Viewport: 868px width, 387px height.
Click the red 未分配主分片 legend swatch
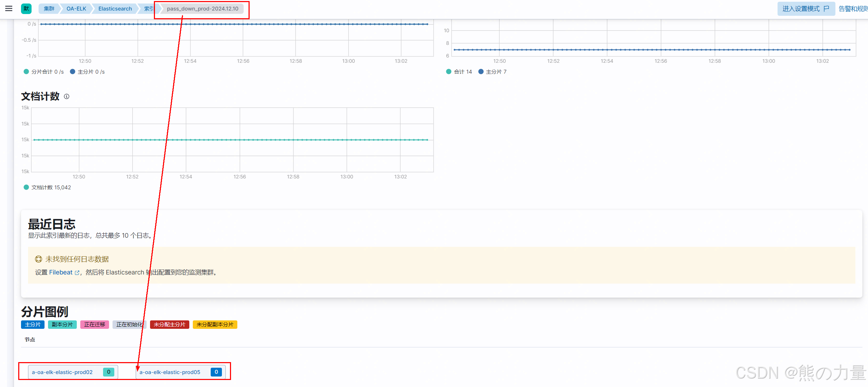169,325
